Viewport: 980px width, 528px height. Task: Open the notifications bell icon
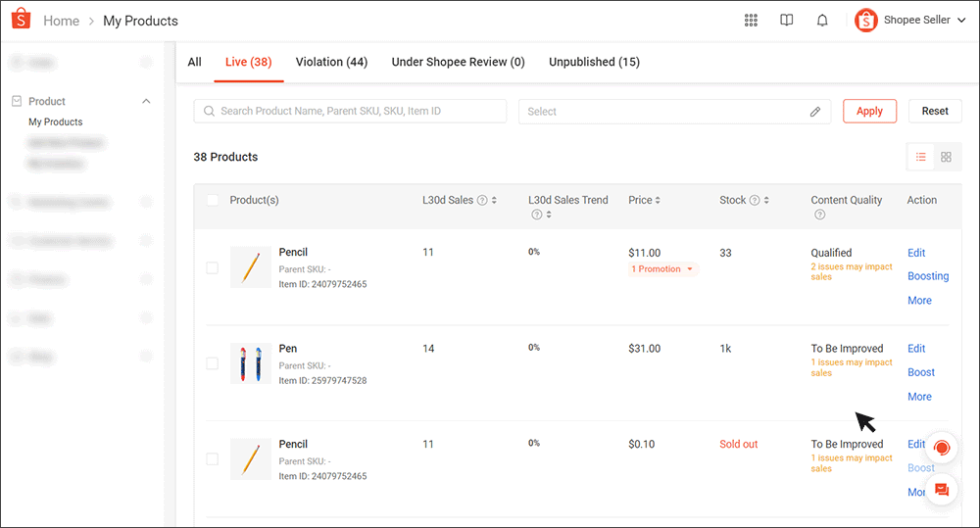[x=822, y=21]
